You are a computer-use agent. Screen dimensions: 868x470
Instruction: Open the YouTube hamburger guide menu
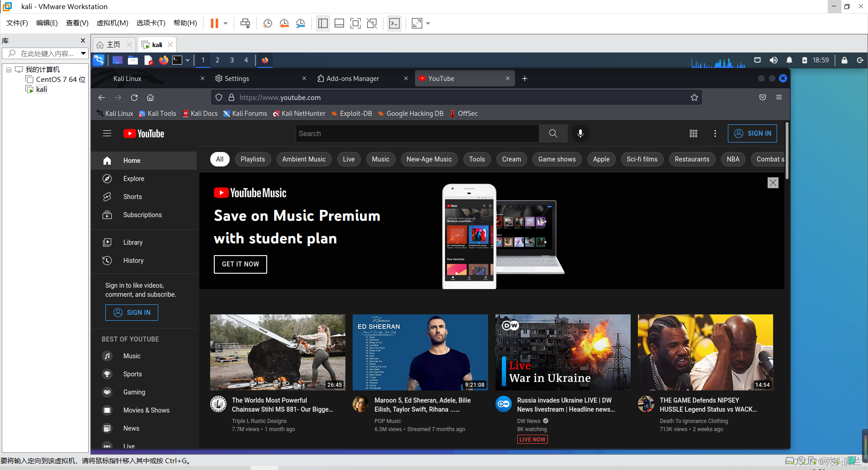[x=107, y=133]
